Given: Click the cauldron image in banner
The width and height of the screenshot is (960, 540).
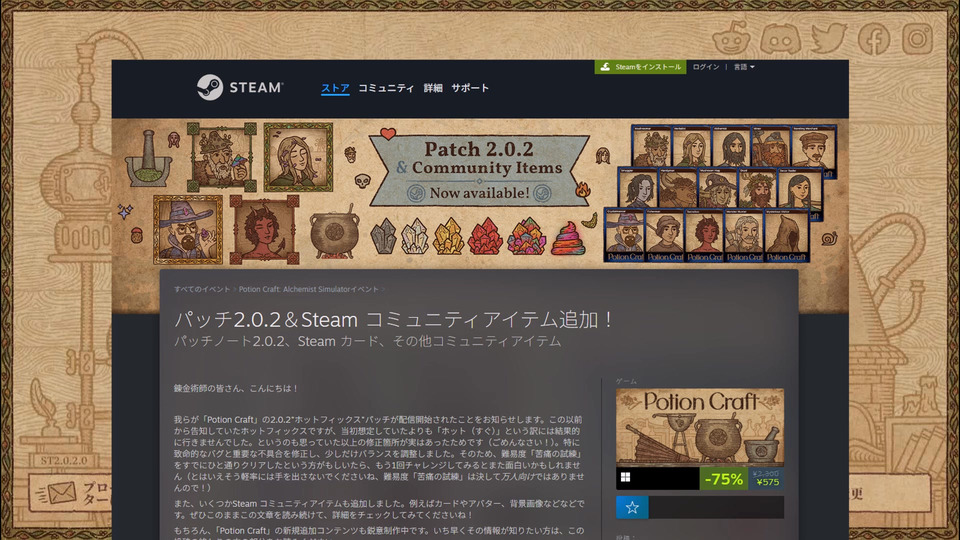Looking at the screenshot, I should 333,233.
